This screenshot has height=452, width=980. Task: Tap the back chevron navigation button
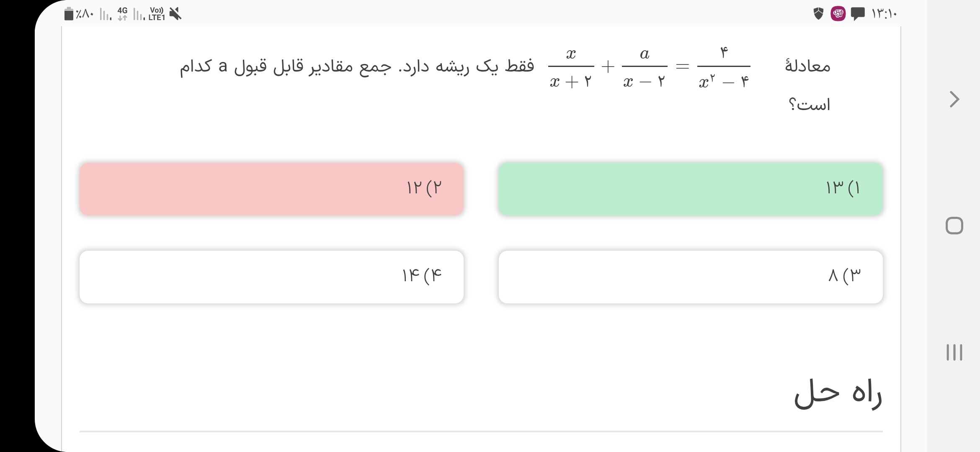(954, 99)
